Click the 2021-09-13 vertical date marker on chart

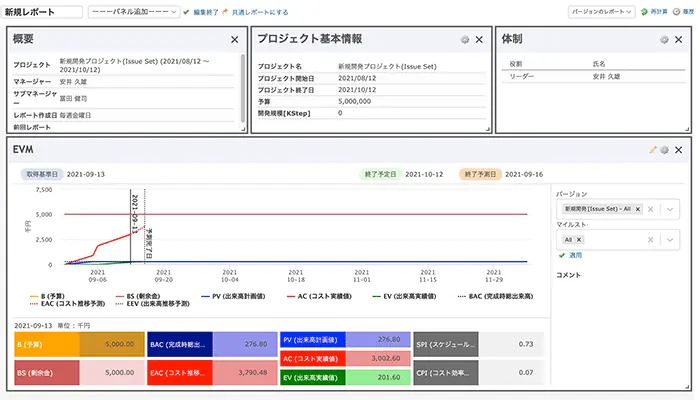point(131,225)
